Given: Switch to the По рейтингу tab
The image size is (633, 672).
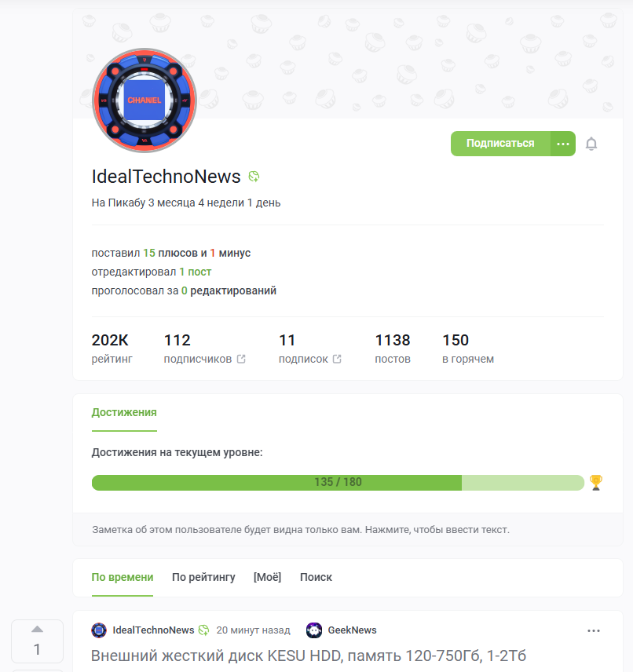Looking at the screenshot, I should tap(203, 577).
